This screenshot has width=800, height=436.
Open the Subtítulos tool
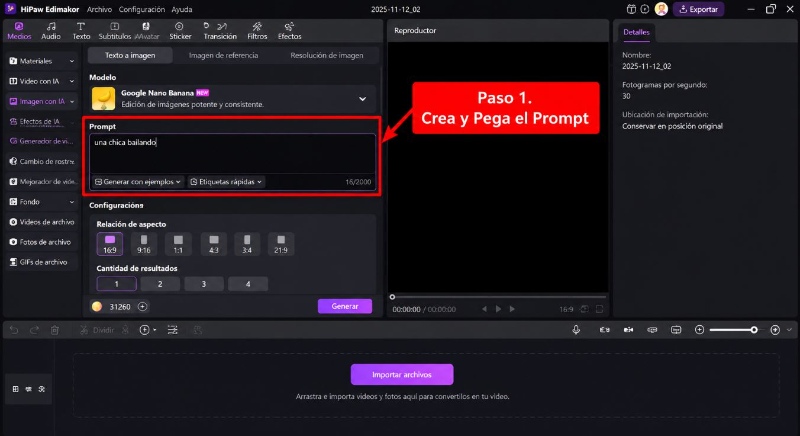coord(115,31)
